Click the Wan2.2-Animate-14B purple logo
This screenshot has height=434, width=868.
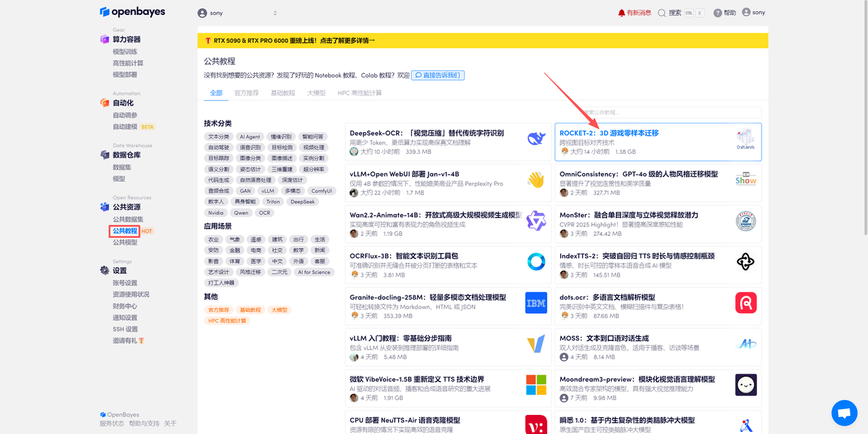[536, 221]
